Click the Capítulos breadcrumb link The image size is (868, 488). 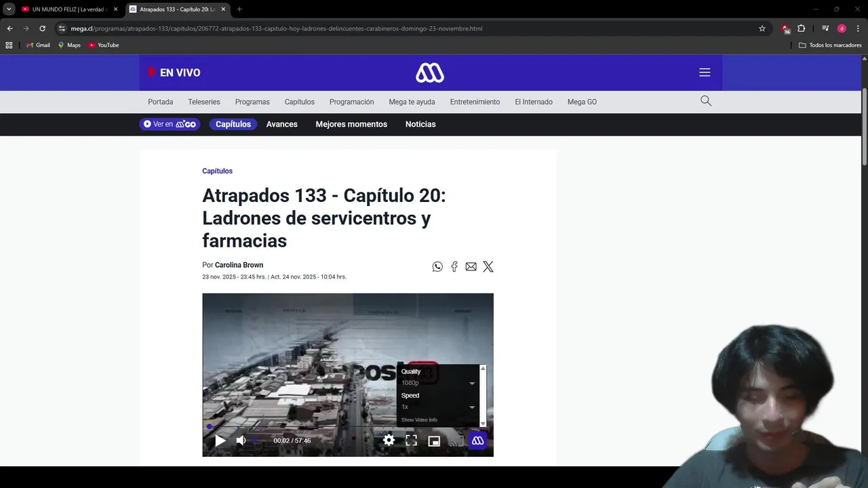[x=217, y=171]
